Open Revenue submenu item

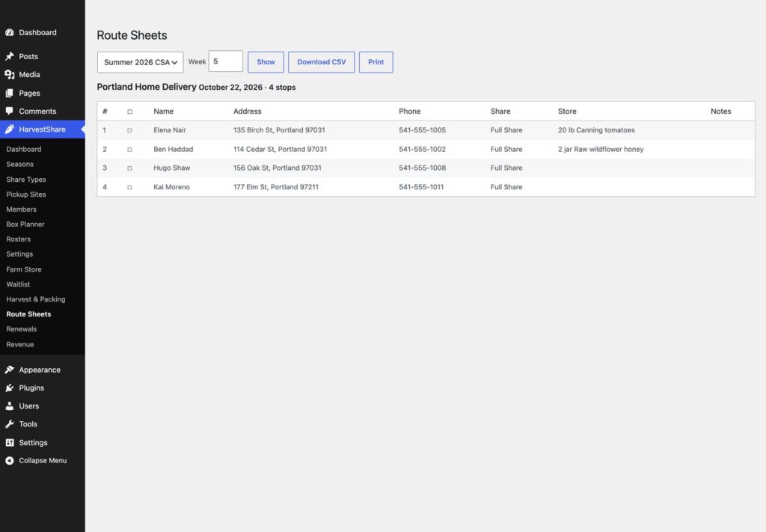tap(20, 344)
